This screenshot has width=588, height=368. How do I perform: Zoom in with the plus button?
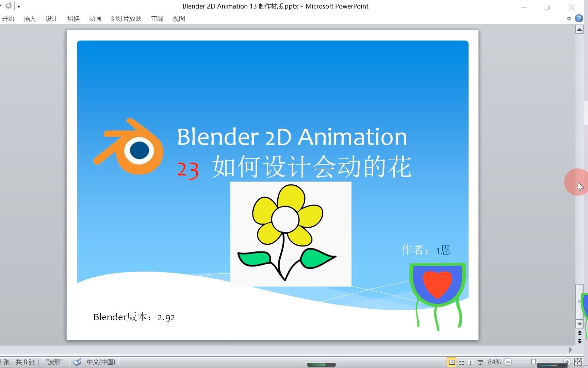pyautogui.click(x=567, y=362)
